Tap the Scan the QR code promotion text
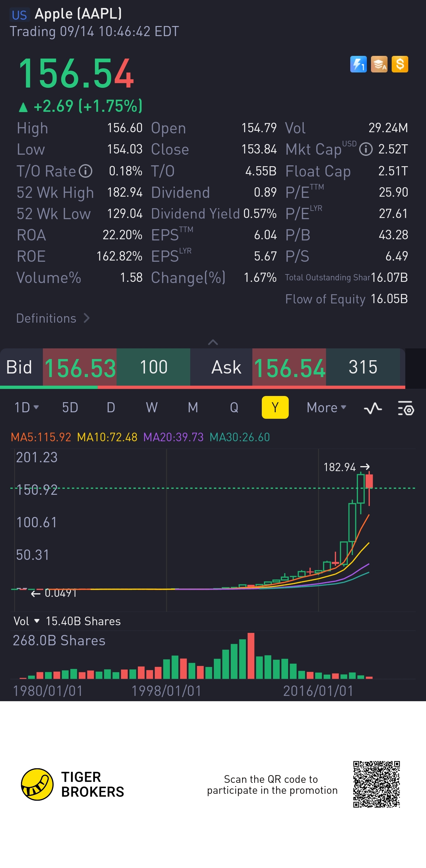The width and height of the screenshot is (426, 868). (x=272, y=785)
